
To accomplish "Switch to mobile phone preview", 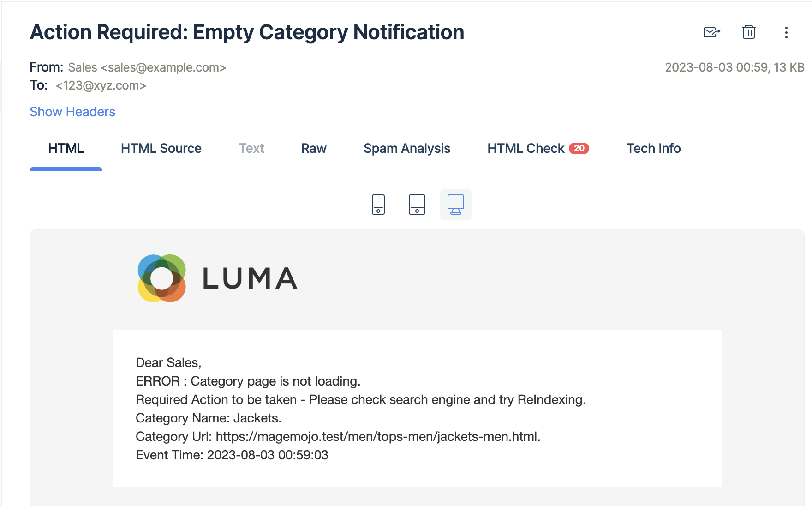I will pos(378,205).
